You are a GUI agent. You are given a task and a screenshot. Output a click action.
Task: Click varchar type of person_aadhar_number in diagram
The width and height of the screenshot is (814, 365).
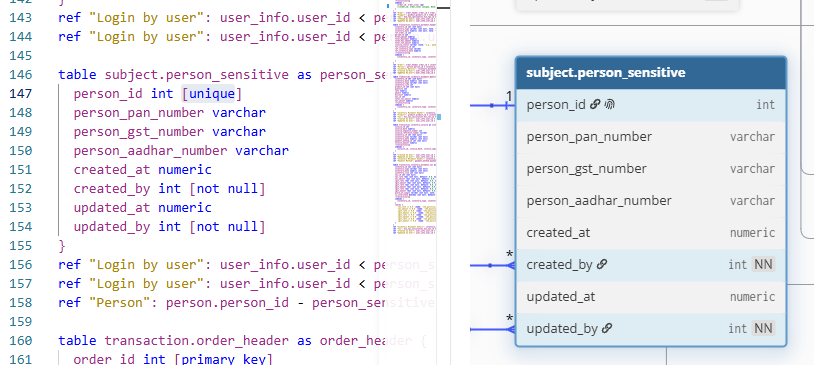click(752, 201)
